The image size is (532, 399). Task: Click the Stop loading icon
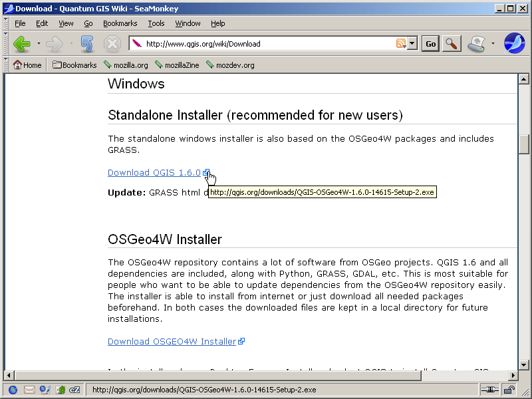click(112, 44)
